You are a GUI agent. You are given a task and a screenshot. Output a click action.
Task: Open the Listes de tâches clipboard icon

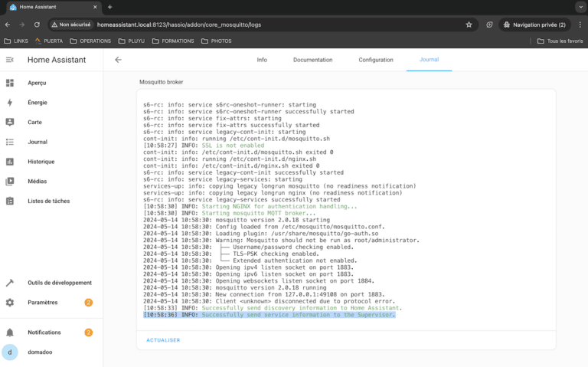pos(10,202)
